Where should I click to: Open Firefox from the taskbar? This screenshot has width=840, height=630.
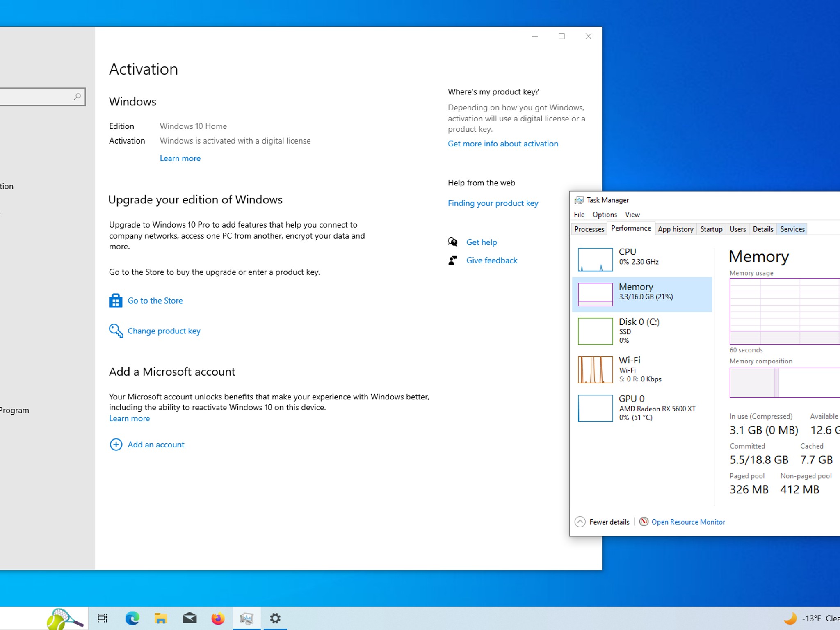[218, 618]
